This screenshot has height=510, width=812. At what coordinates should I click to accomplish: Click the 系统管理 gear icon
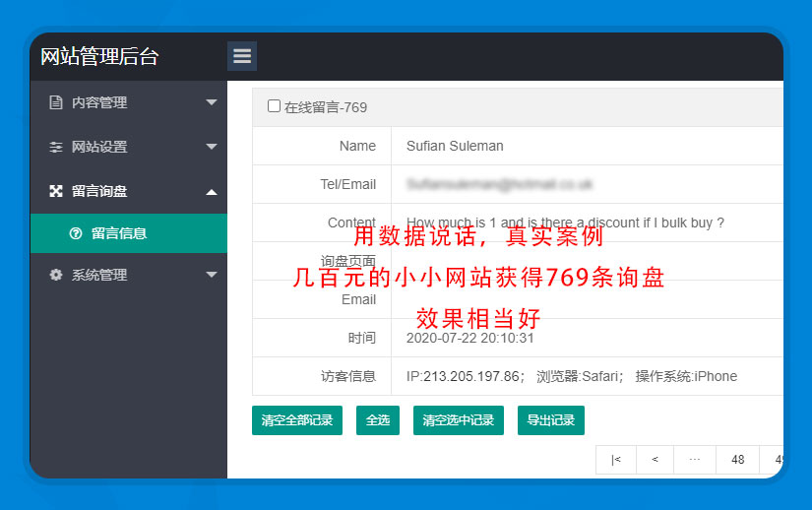click(x=55, y=275)
